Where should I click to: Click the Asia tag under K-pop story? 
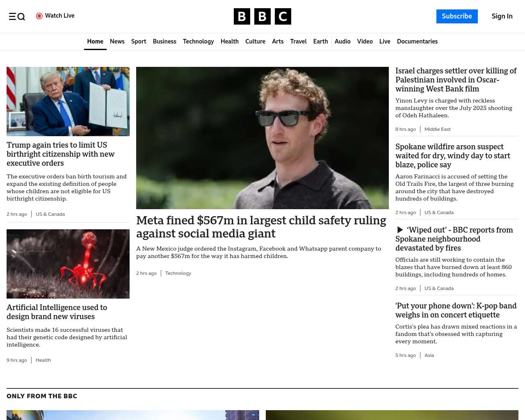coord(429,355)
